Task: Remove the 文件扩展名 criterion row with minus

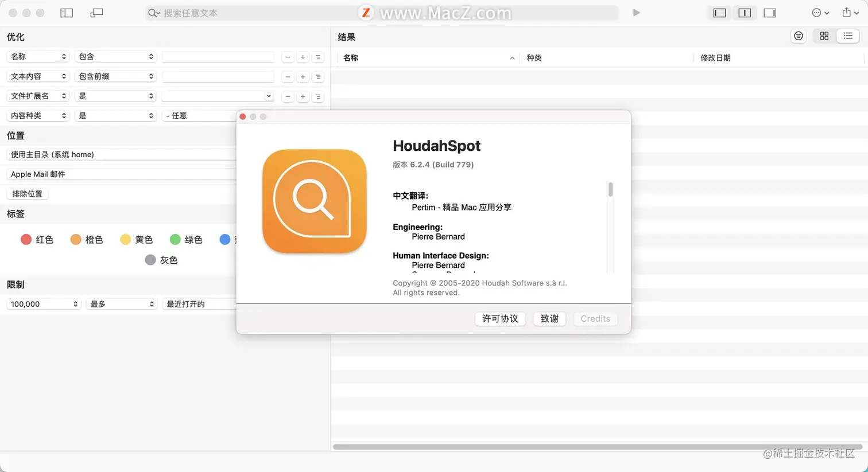Action: click(288, 96)
